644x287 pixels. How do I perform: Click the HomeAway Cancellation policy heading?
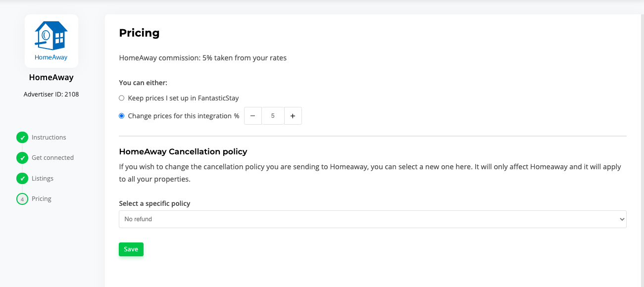(x=183, y=151)
